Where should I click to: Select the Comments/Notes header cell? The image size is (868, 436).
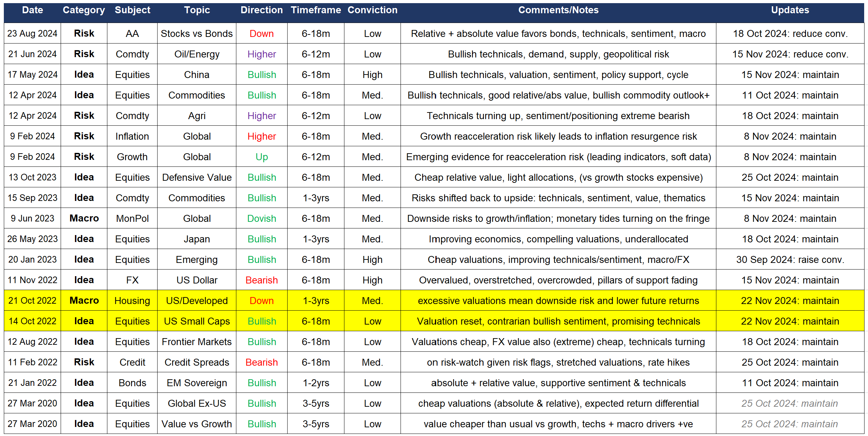[558, 10]
